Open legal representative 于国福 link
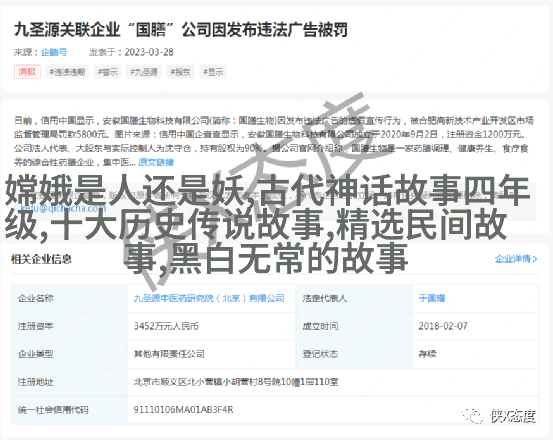The width and height of the screenshot is (553, 440). 432,298
